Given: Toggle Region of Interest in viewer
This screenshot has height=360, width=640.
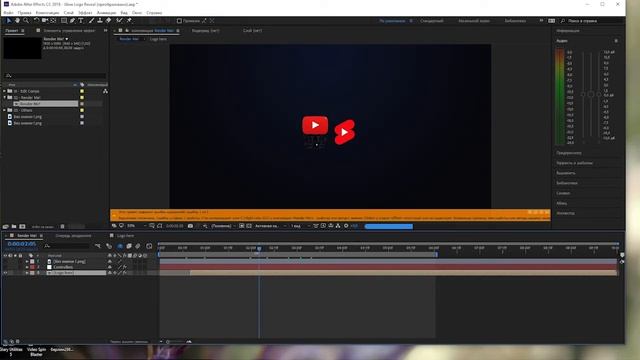Looking at the screenshot, I should (242, 226).
